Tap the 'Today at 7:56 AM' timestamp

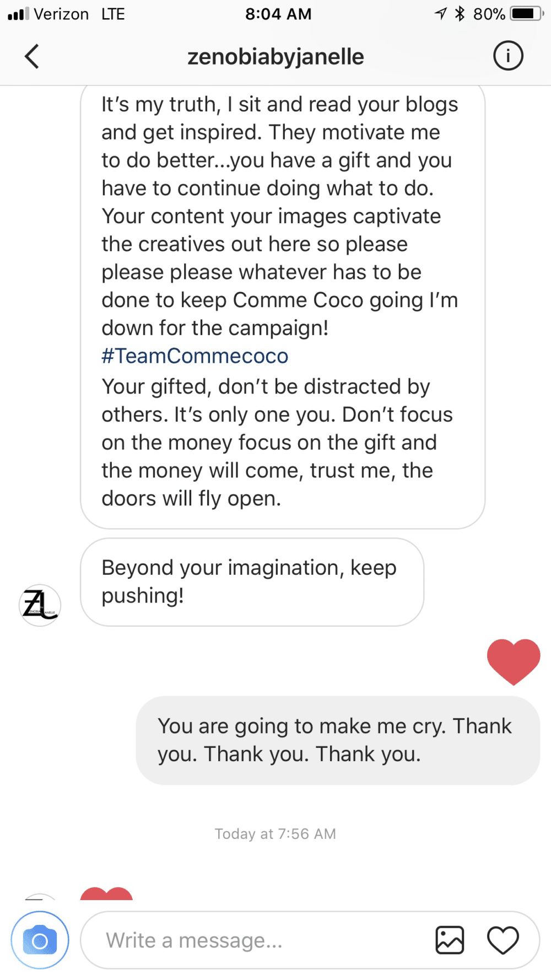click(x=275, y=834)
